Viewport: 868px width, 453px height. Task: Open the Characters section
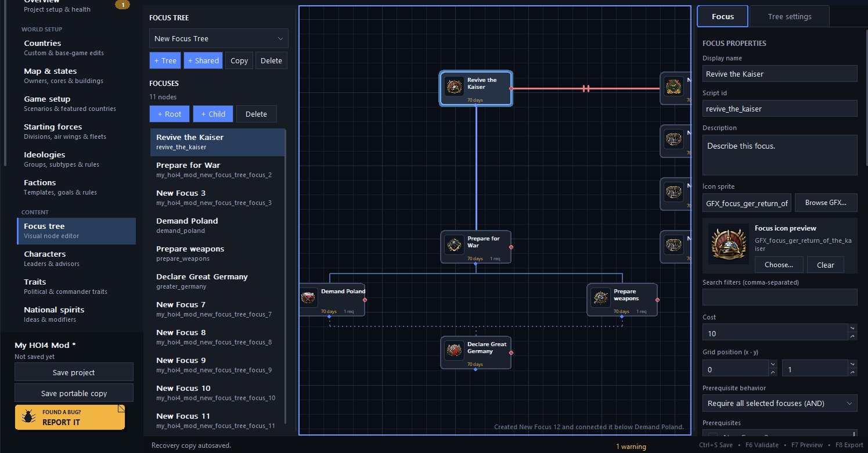pyautogui.click(x=77, y=258)
